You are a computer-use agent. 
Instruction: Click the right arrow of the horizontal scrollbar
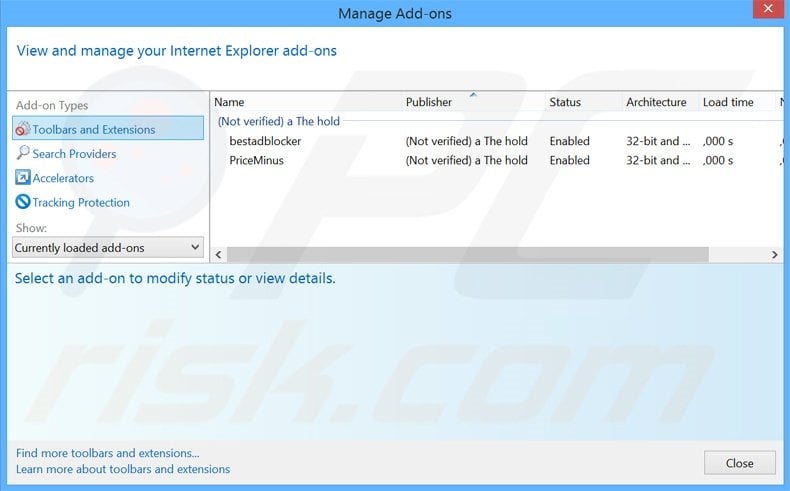[x=775, y=255]
